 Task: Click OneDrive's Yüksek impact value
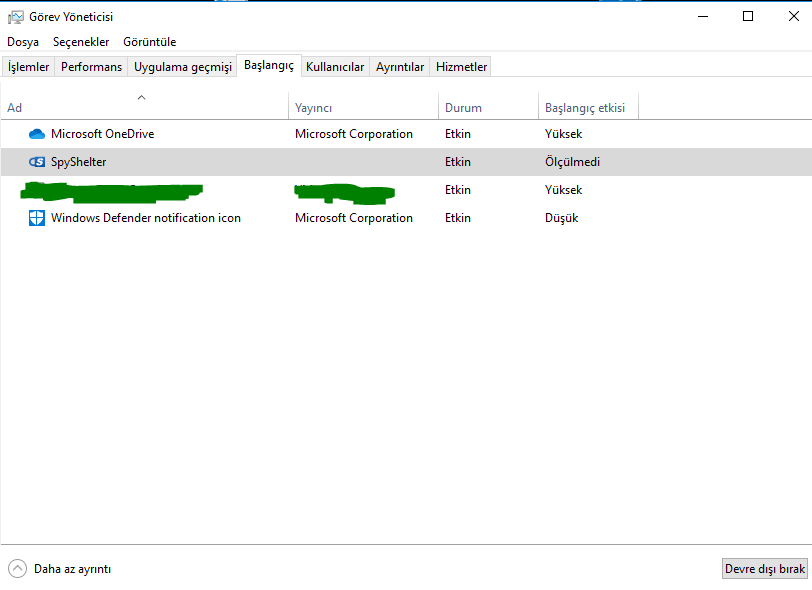coord(563,134)
